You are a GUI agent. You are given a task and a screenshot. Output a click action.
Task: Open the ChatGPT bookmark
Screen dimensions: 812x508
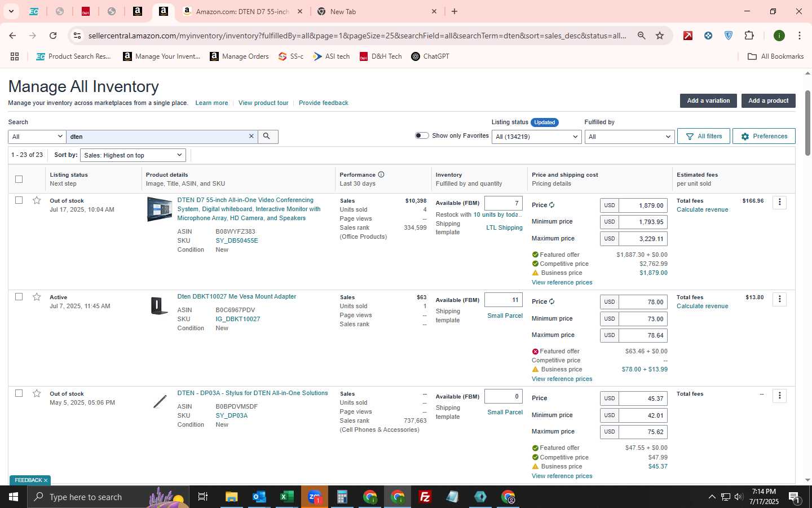(x=430, y=56)
